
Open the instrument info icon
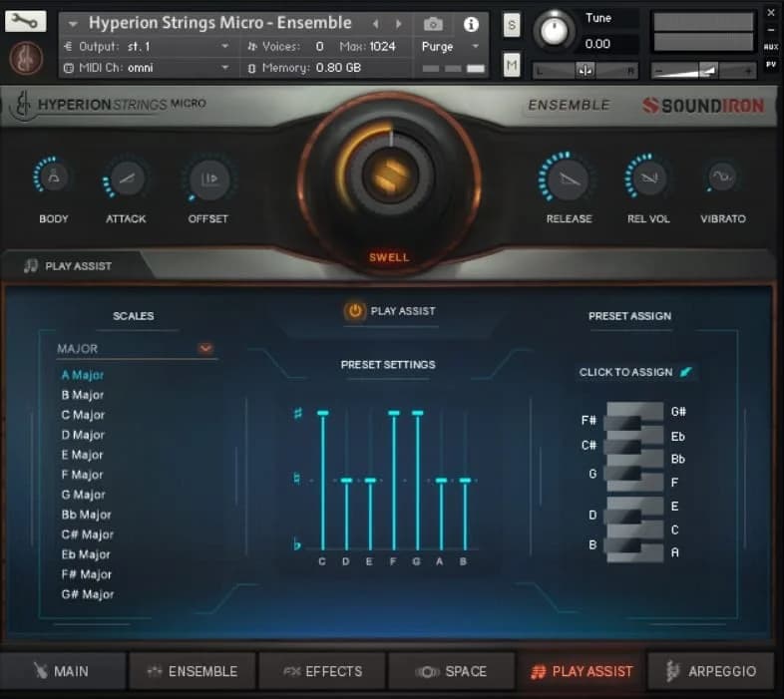click(x=471, y=24)
